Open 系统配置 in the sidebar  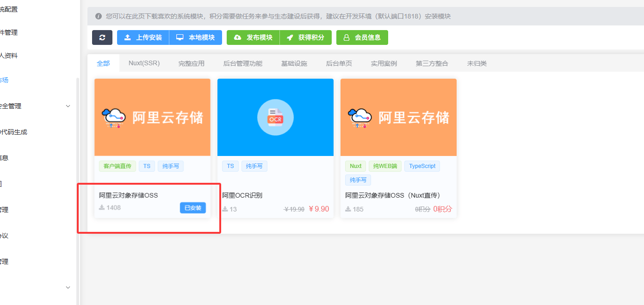9,9
